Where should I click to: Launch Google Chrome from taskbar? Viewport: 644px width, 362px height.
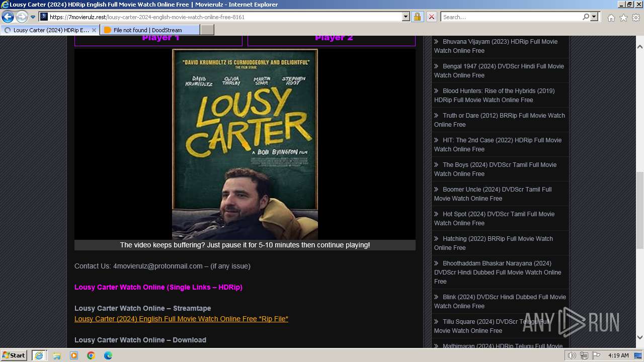(91, 355)
